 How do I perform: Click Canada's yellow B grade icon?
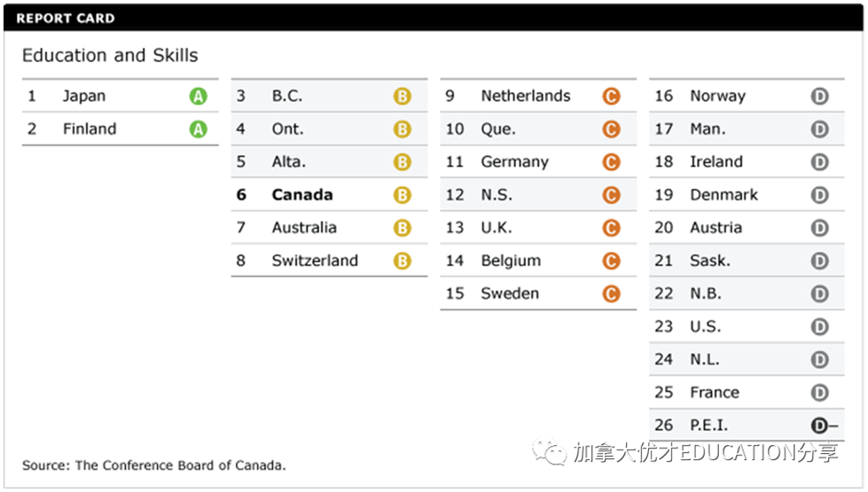[x=403, y=196]
